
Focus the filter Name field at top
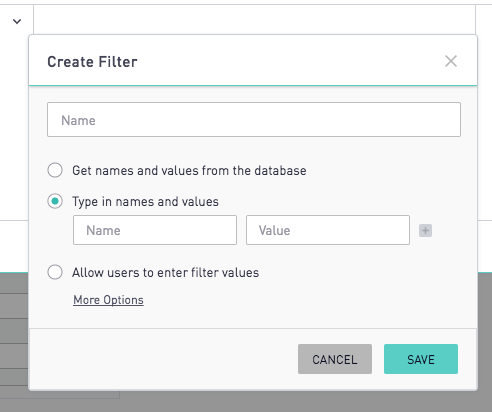(254, 120)
